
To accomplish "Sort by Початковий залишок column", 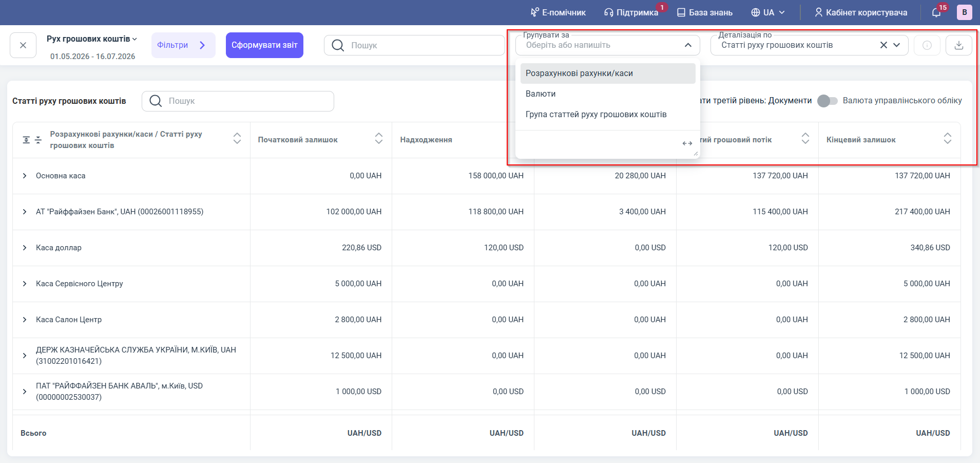I will click(x=379, y=138).
